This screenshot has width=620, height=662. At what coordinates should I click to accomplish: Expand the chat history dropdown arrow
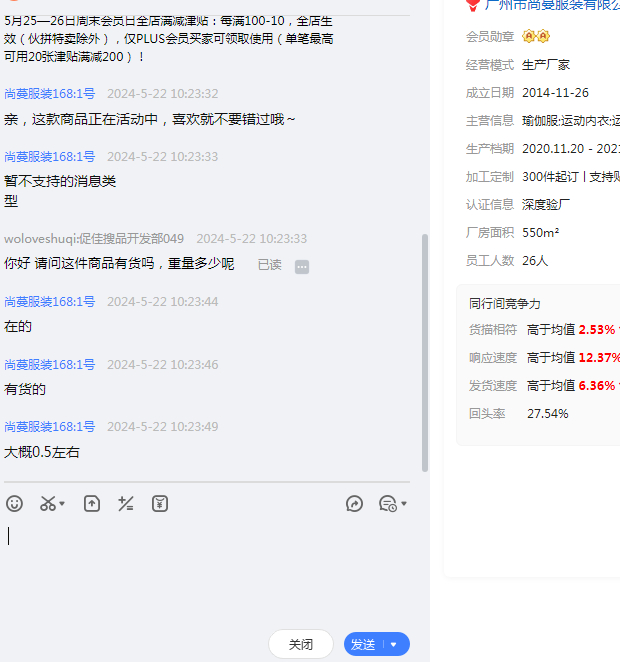[x=404, y=505]
